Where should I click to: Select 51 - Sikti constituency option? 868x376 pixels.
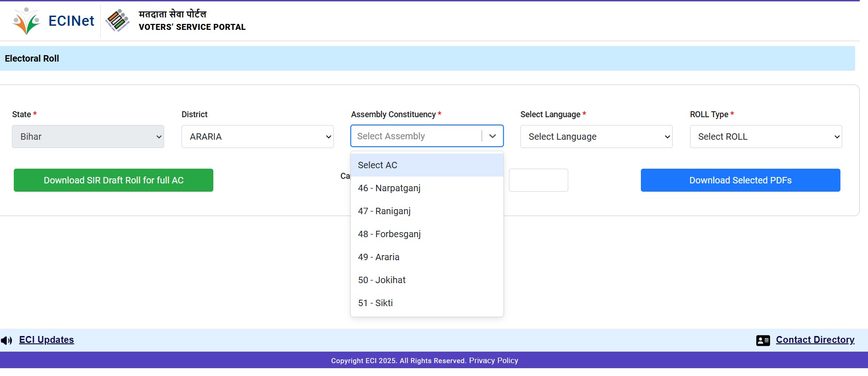pyautogui.click(x=375, y=303)
